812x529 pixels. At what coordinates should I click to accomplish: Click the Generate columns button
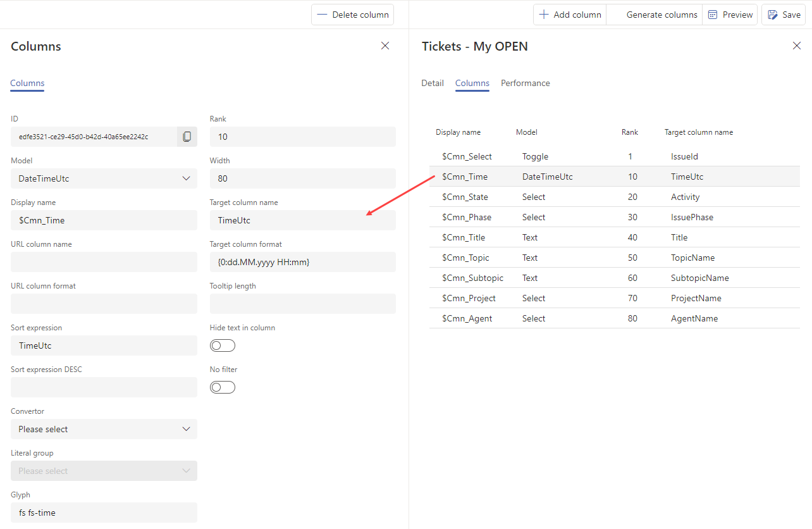[x=655, y=15]
